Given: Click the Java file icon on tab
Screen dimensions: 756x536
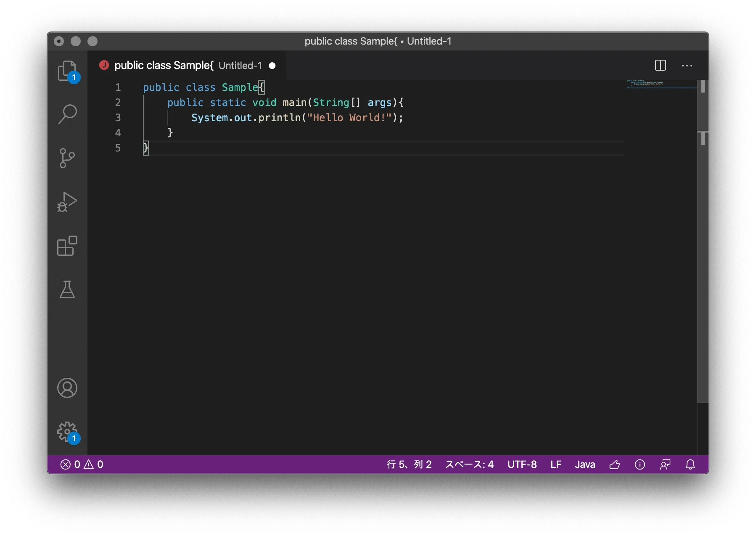Looking at the screenshot, I should tap(104, 65).
